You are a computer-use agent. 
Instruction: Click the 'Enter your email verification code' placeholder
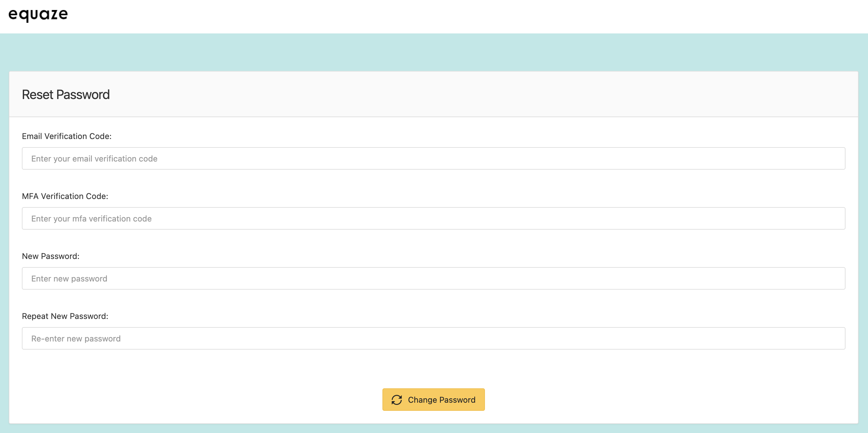(94, 159)
